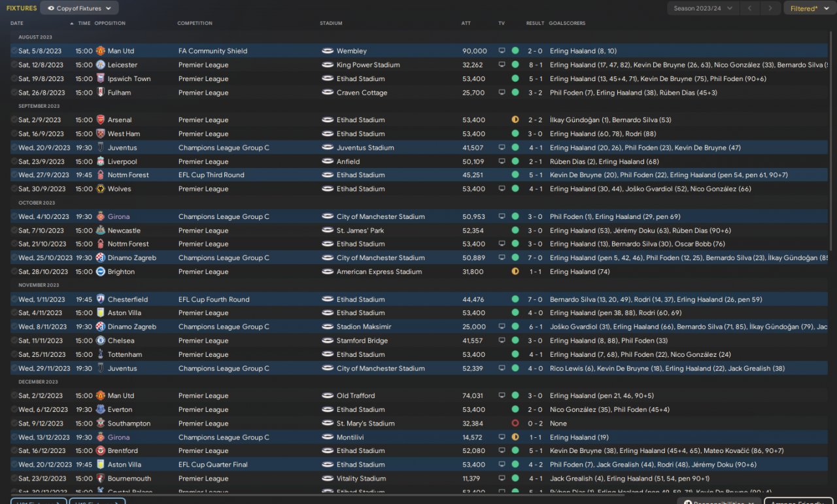Open the Season 2023/24 dropdown
The width and height of the screenshot is (837, 504).
(703, 8)
